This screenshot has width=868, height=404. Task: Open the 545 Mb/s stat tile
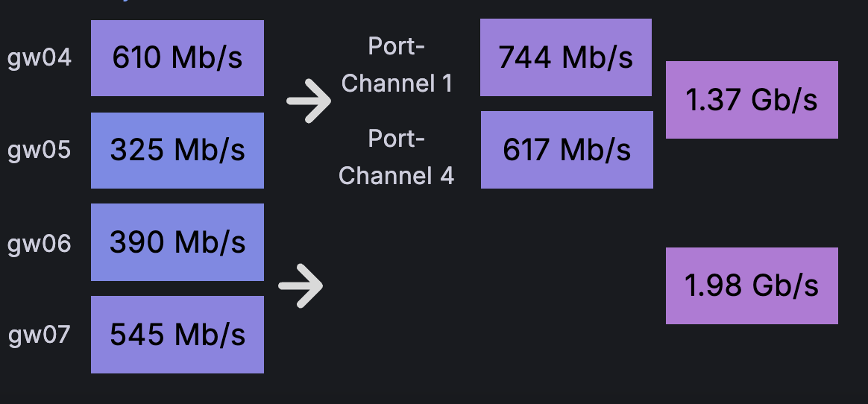[177, 335]
